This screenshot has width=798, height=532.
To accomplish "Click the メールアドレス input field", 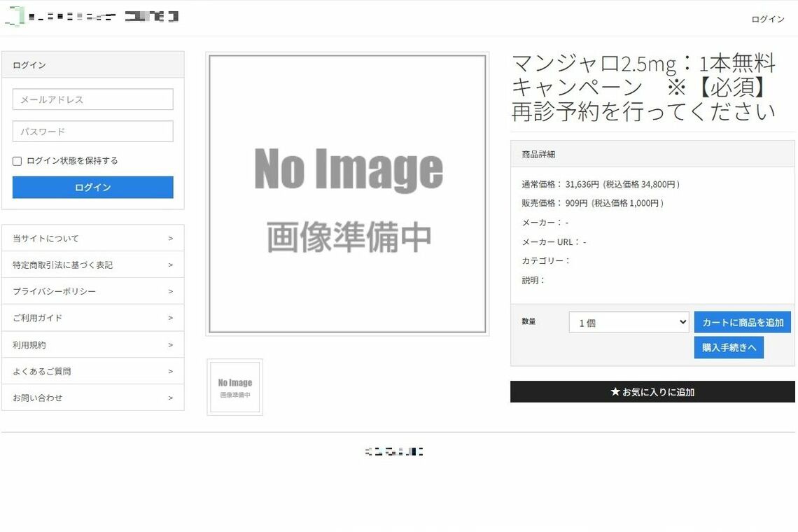I will (x=92, y=99).
